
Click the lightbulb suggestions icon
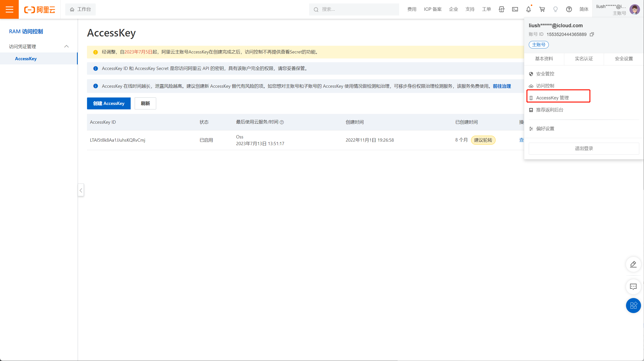coord(556,9)
